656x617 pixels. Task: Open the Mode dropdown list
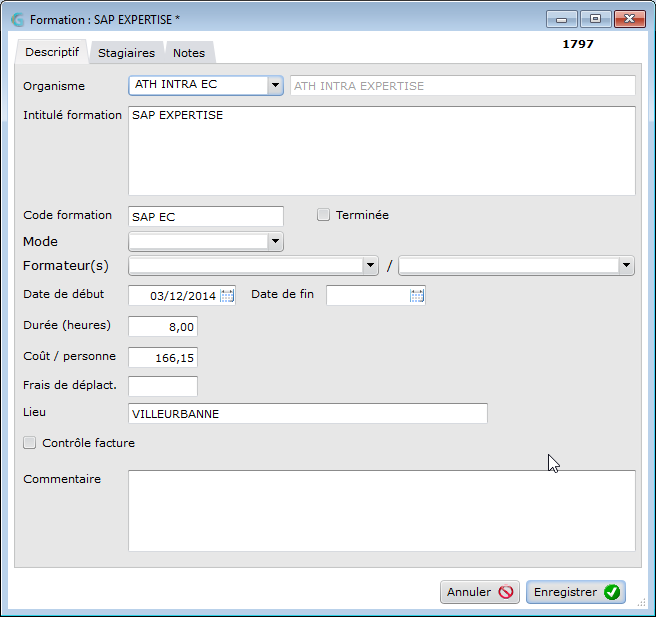pyautogui.click(x=275, y=241)
